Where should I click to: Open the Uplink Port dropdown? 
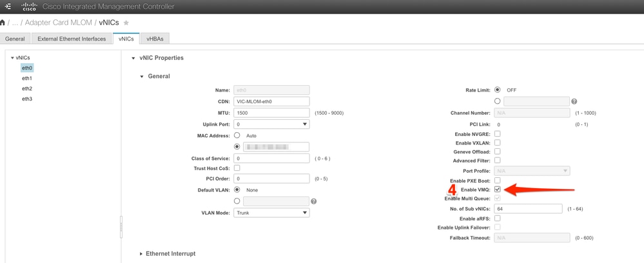pos(271,124)
